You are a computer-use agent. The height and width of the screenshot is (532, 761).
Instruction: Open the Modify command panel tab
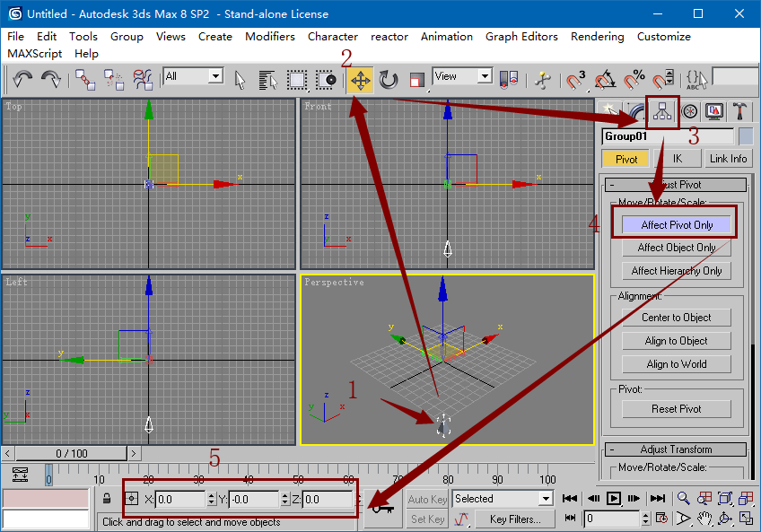(x=635, y=111)
